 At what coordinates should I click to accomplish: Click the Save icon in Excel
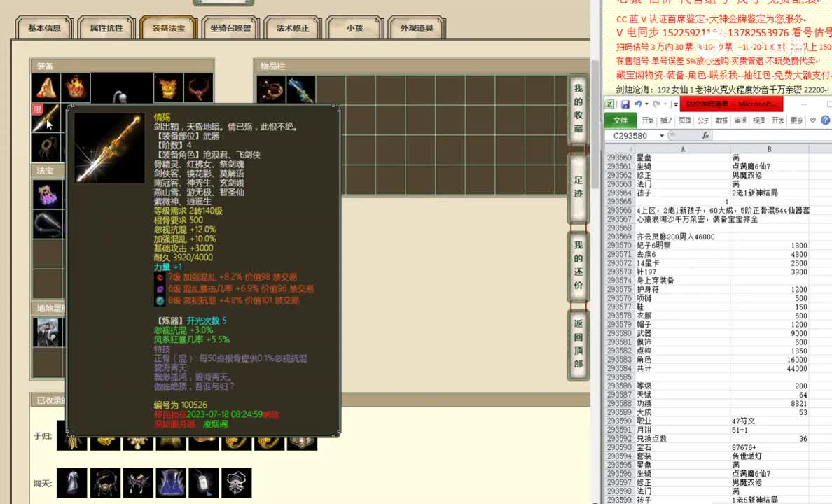625,104
